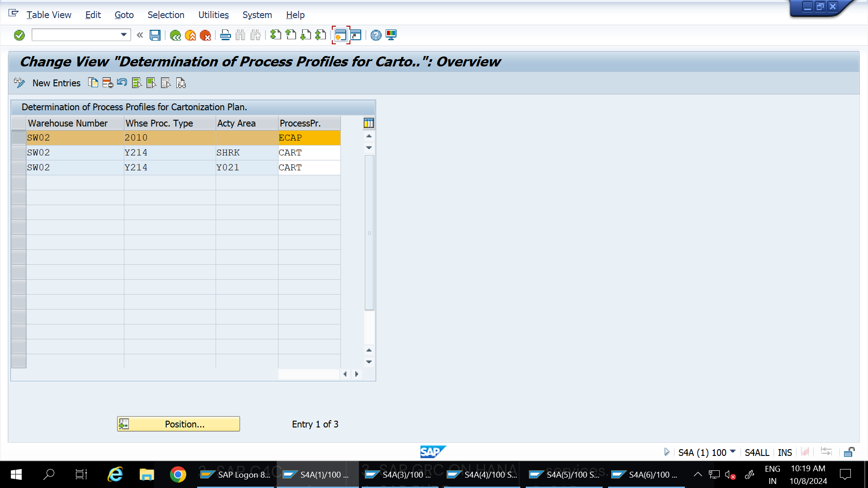Open Find with the binoculars icon
Screen dimensions: 868x488
pyautogui.click(x=240, y=35)
